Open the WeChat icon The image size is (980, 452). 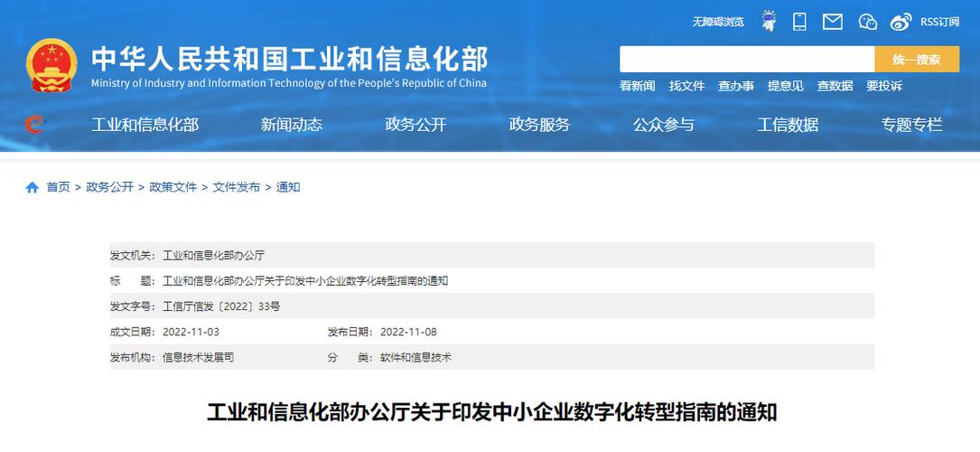pyautogui.click(x=867, y=22)
